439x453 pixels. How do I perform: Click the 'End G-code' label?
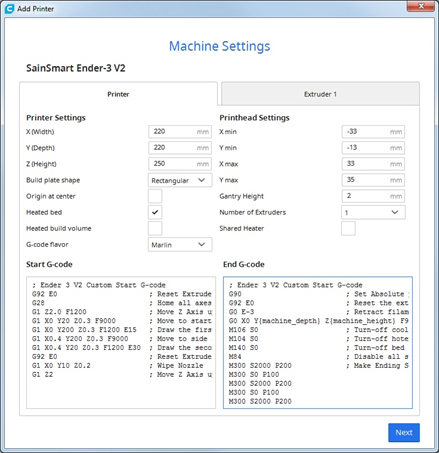(x=244, y=264)
